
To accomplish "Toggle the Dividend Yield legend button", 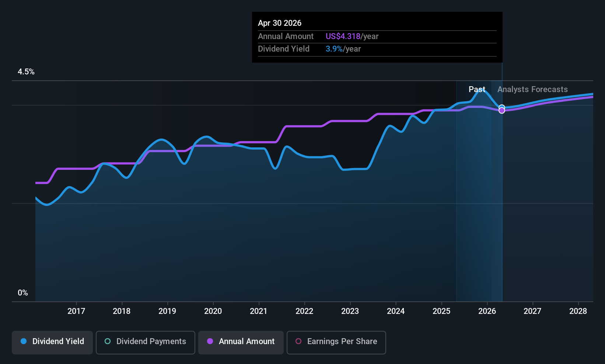I will click(x=52, y=343).
